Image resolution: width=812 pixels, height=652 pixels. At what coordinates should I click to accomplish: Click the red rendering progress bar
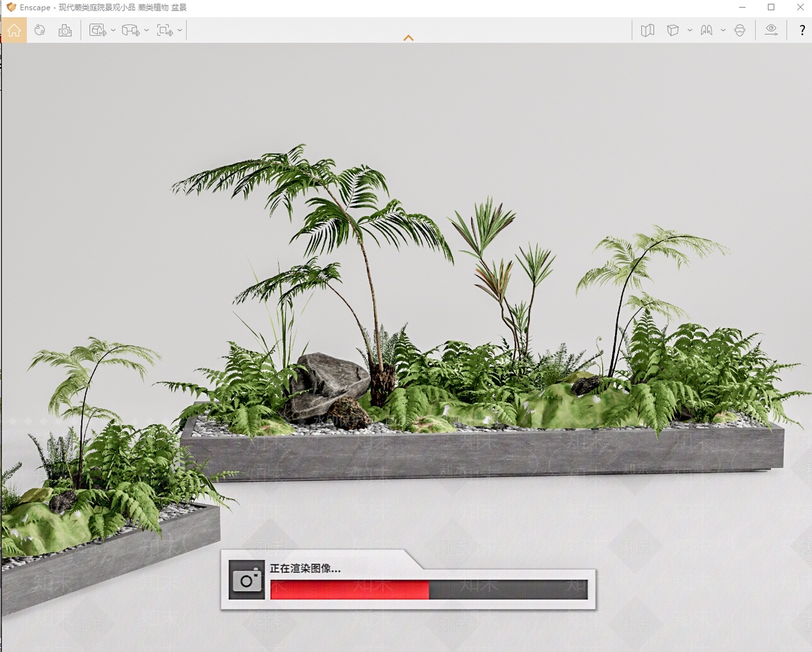(429, 590)
